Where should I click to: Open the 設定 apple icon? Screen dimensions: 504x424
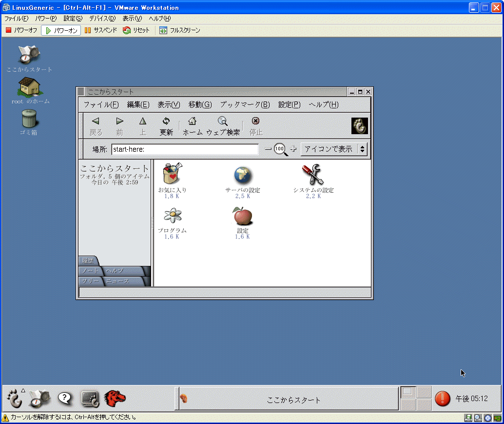pyautogui.click(x=242, y=215)
